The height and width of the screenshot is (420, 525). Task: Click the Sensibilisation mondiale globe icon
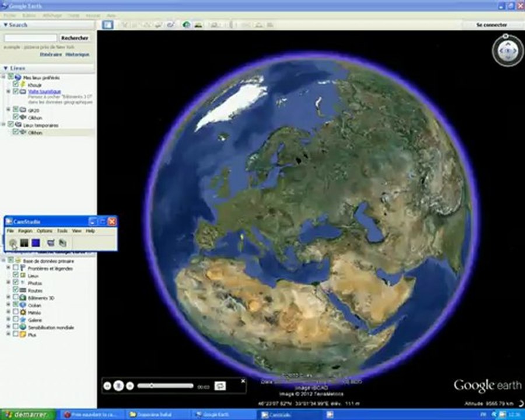coord(23,327)
